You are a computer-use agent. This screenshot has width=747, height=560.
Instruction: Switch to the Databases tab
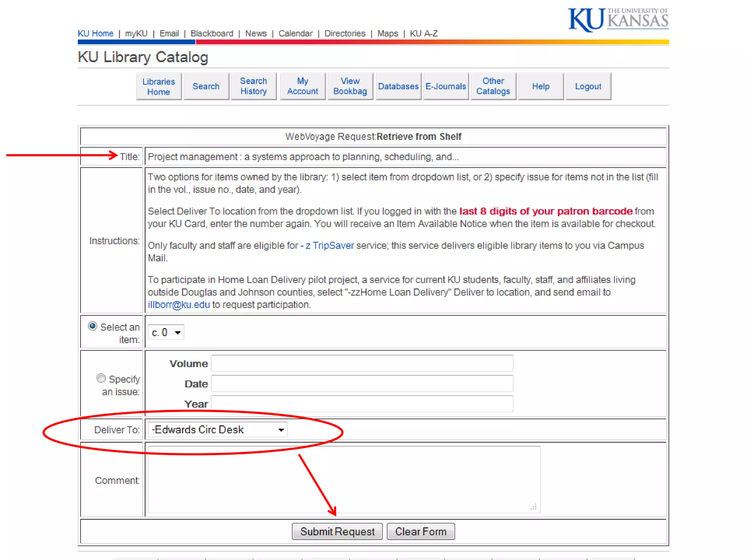pos(398,86)
